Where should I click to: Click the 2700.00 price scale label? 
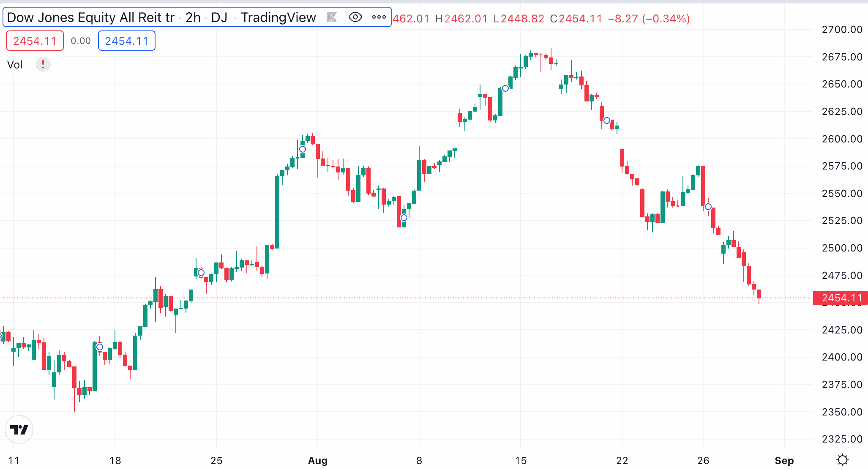tap(842, 30)
